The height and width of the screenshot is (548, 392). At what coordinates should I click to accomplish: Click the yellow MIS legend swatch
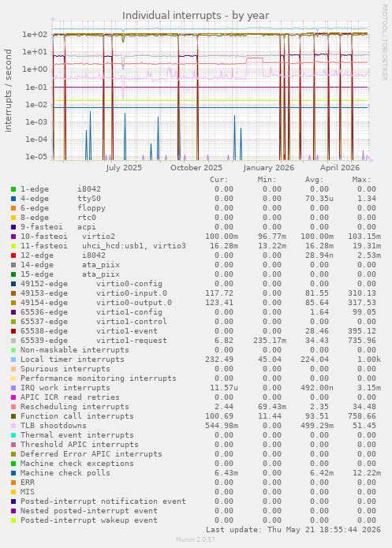coord(13,492)
